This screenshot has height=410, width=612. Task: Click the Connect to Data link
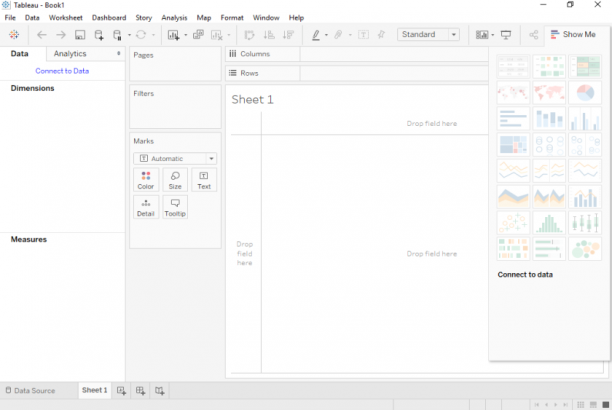click(x=62, y=71)
